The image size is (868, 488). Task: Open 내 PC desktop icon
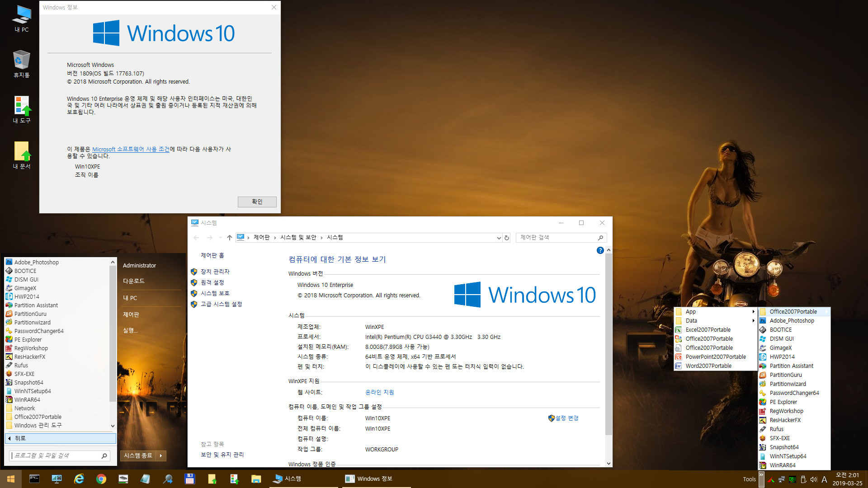(x=21, y=19)
